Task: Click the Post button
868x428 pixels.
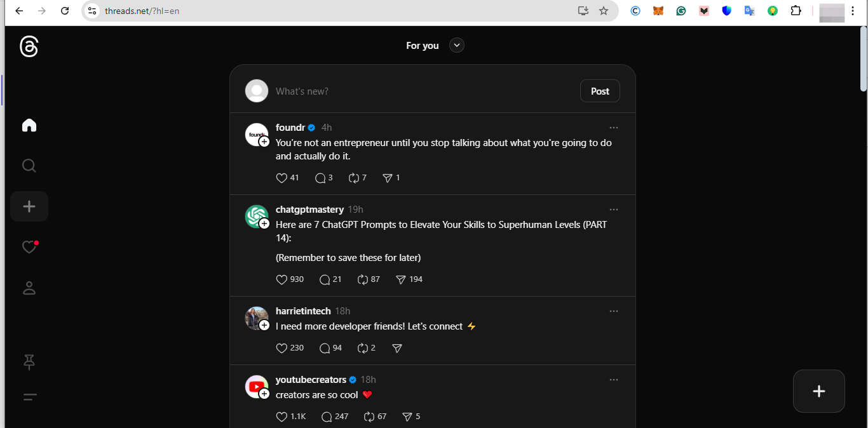Action: point(599,91)
